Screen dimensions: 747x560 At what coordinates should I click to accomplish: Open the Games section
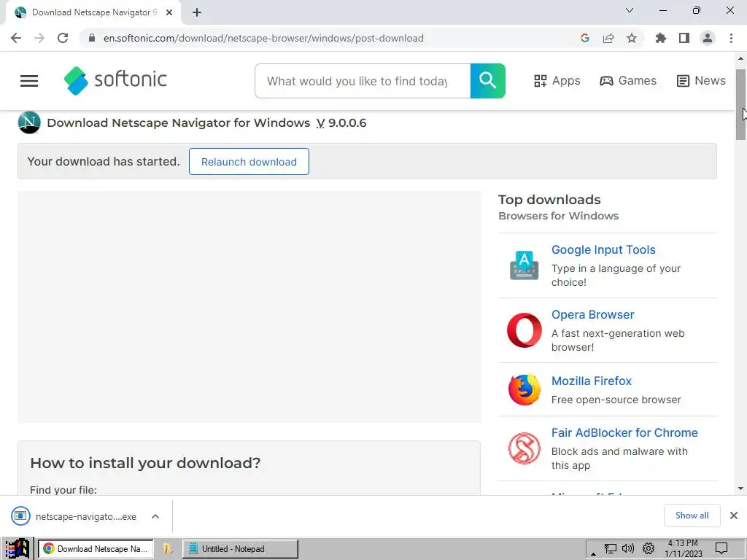tap(628, 81)
